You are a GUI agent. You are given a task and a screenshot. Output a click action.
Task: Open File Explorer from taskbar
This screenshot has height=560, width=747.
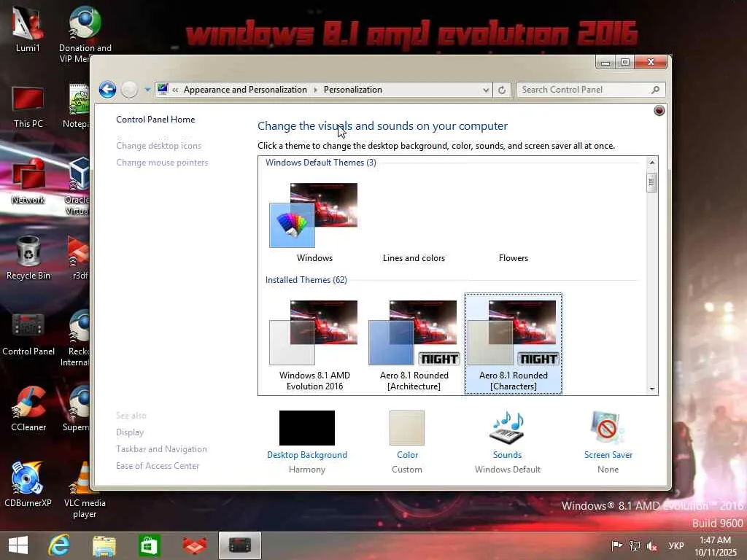coord(104,545)
